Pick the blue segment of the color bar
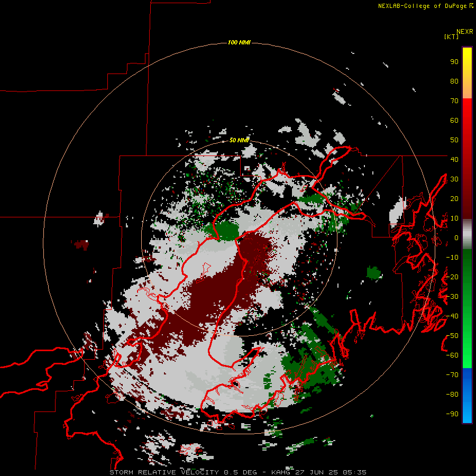The image size is (476, 476). point(467,395)
